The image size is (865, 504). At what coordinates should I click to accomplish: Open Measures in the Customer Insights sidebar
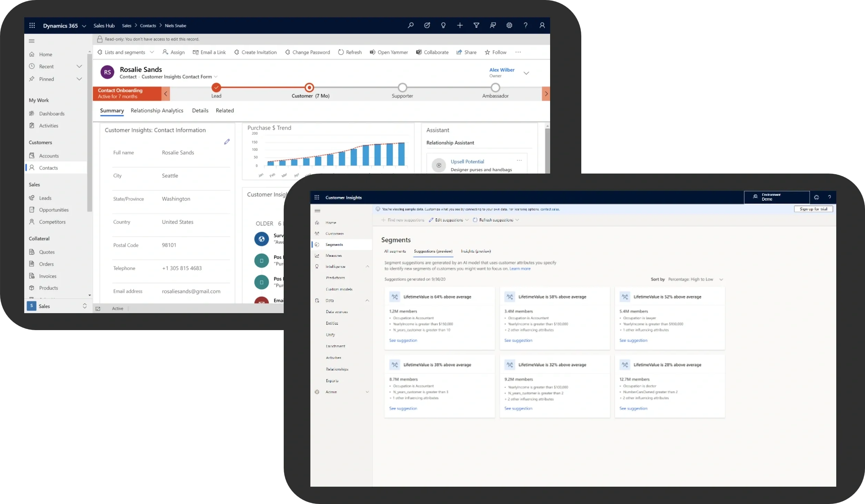(333, 255)
